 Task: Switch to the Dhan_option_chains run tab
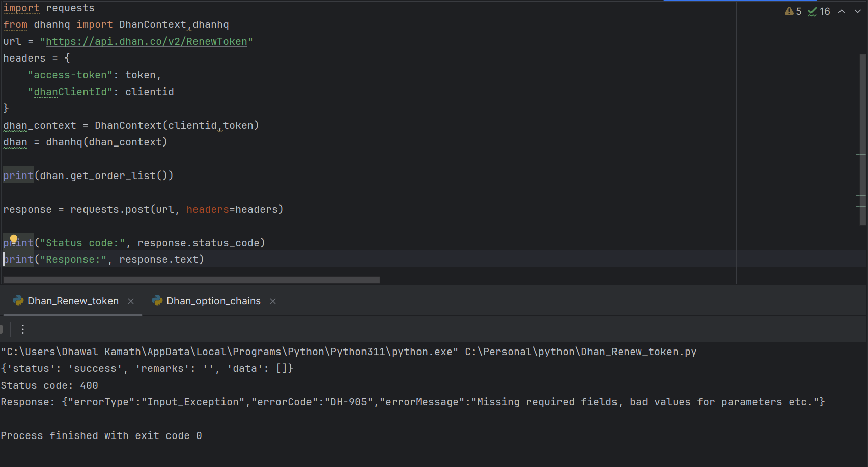coord(213,301)
